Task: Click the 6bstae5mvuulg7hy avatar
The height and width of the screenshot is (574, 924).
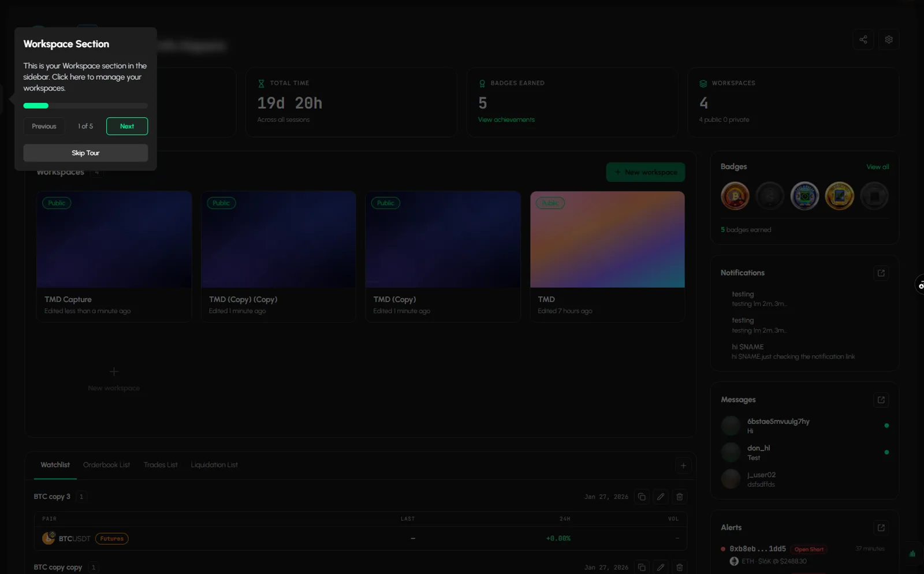Action: (x=731, y=426)
